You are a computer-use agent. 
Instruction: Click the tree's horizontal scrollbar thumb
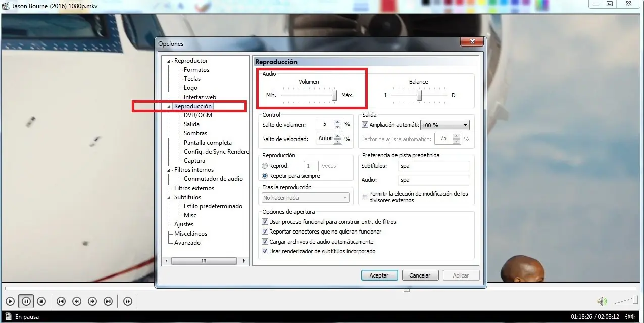coord(204,261)
